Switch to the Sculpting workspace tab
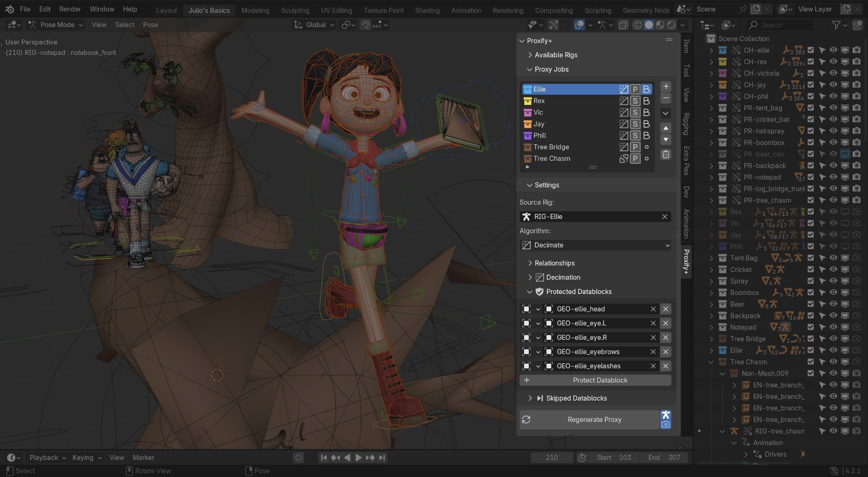This screenshot has height=477, width=868. pyautogui.click(x=295, y=10)
